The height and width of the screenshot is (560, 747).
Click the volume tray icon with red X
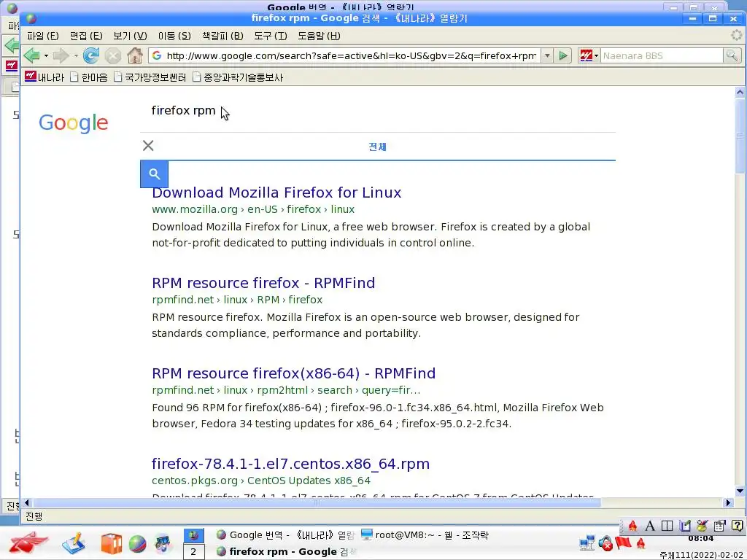pyautogui.click(x=605, y=542)
